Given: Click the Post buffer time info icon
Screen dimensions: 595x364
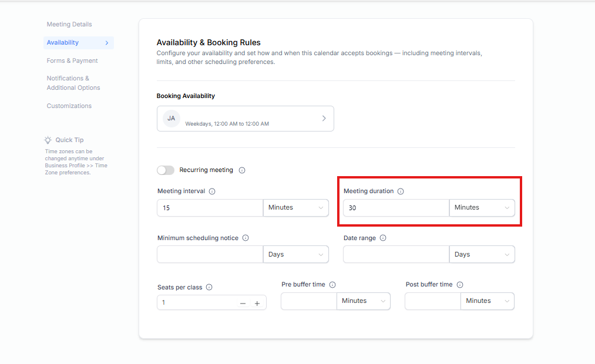Looking at the screenshot, I should (x=460, y=285).
